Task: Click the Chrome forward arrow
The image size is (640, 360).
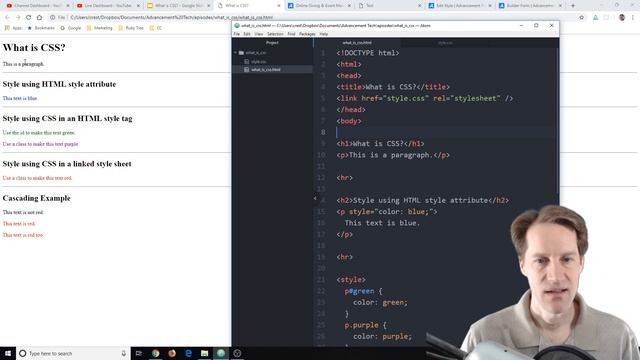Action: click(18, 18)
